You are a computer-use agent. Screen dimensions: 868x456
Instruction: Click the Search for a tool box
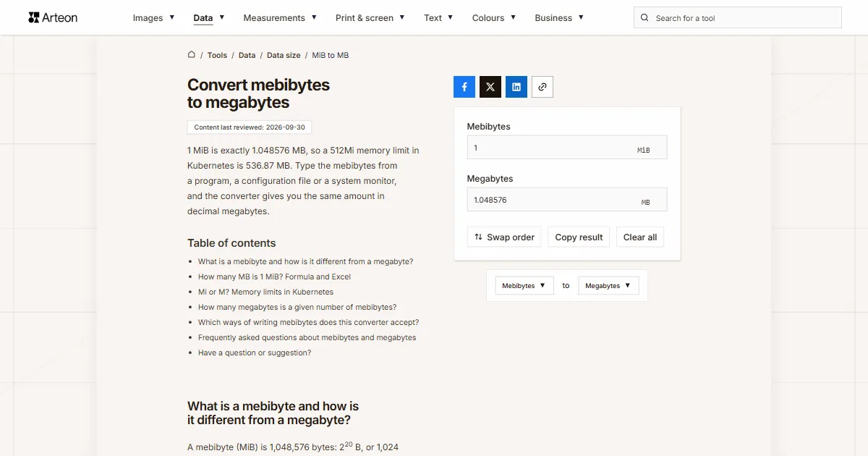point(738,18)
